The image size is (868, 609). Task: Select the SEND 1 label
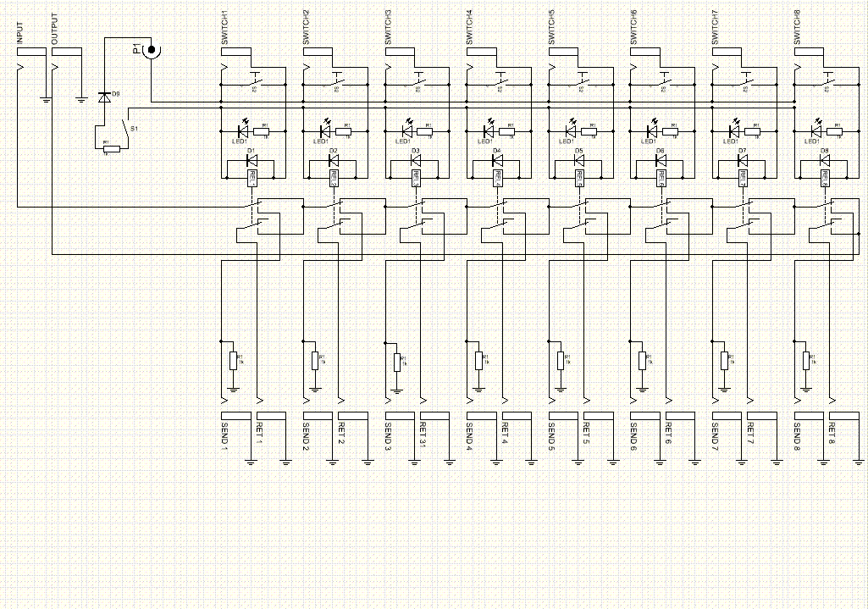[224, 436]
